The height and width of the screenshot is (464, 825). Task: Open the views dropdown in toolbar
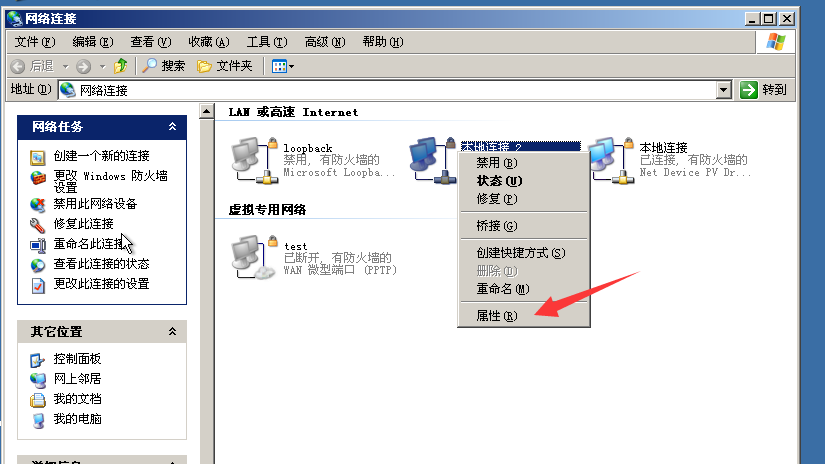click(x=283, y=66)
